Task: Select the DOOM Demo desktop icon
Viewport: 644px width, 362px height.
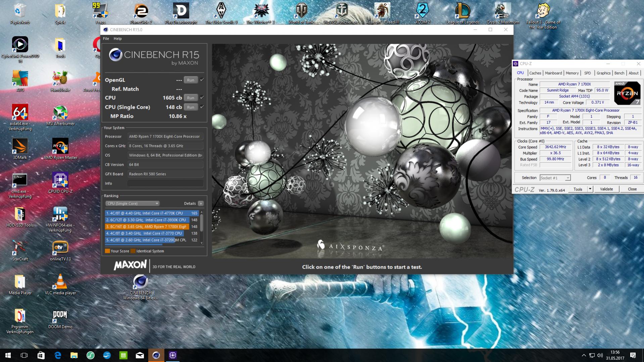Action: pyautogui.click(x=60, y=318)
